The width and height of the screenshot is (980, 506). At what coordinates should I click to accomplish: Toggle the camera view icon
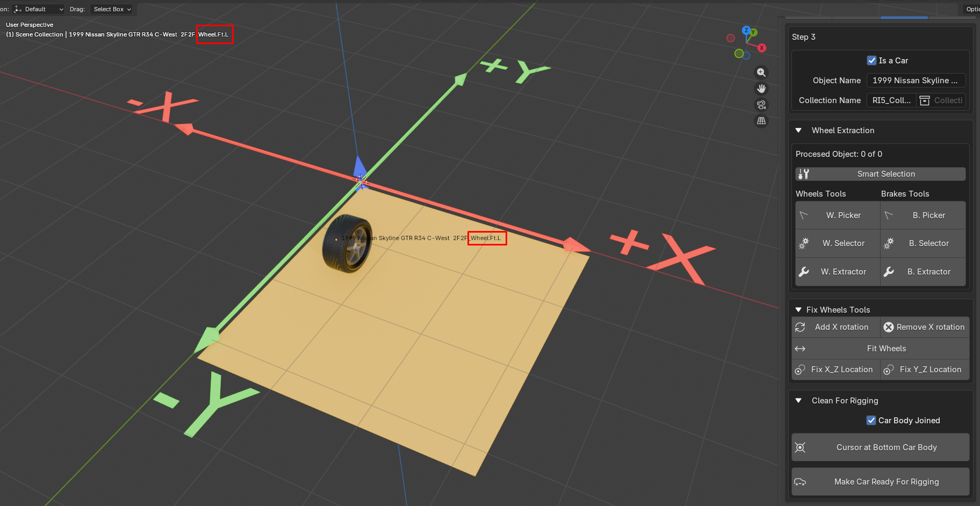point(761,105)
